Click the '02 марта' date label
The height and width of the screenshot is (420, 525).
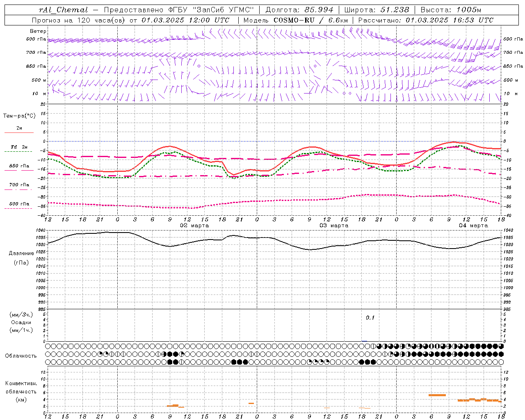coord(194,226)
